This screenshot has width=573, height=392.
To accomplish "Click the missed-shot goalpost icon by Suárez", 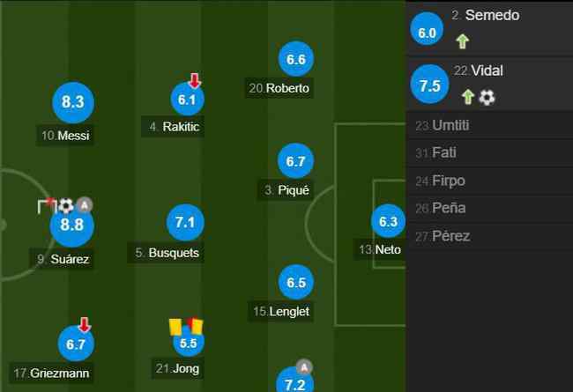I will [47, 205].
